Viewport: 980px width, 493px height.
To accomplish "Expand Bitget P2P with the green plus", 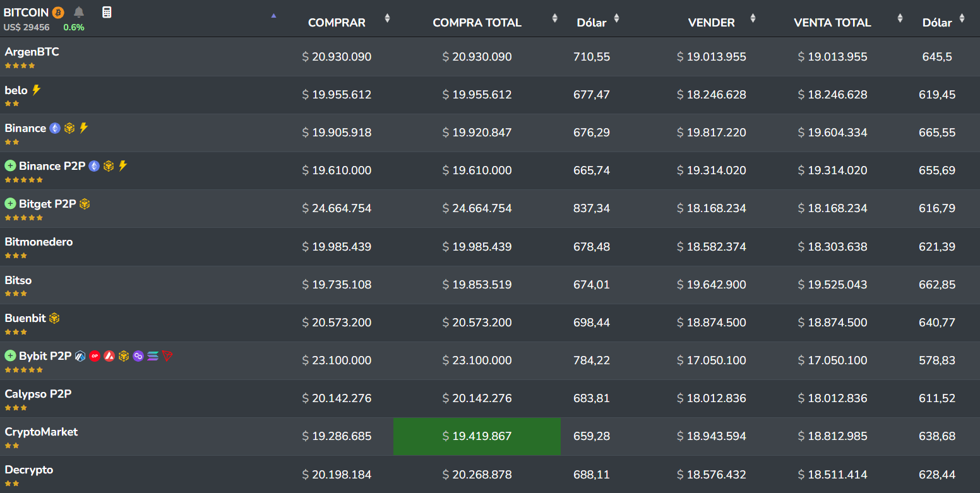I will [10, 204].
